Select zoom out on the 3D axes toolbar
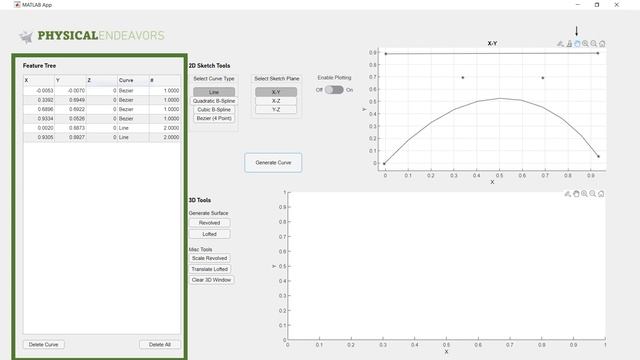 593,194
